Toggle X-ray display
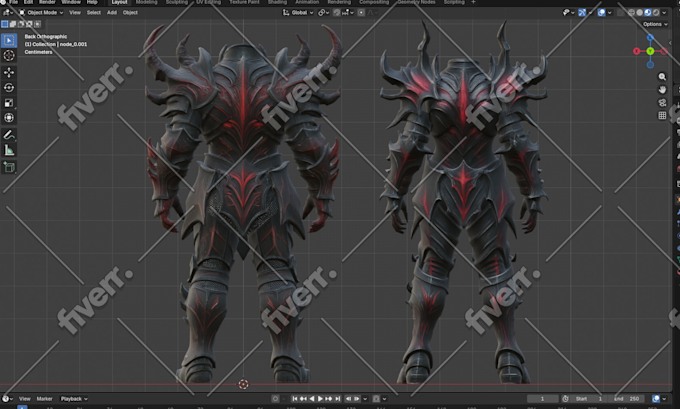Image resolution: width=680 pixels, height=409 pixels. coord(621,13)
